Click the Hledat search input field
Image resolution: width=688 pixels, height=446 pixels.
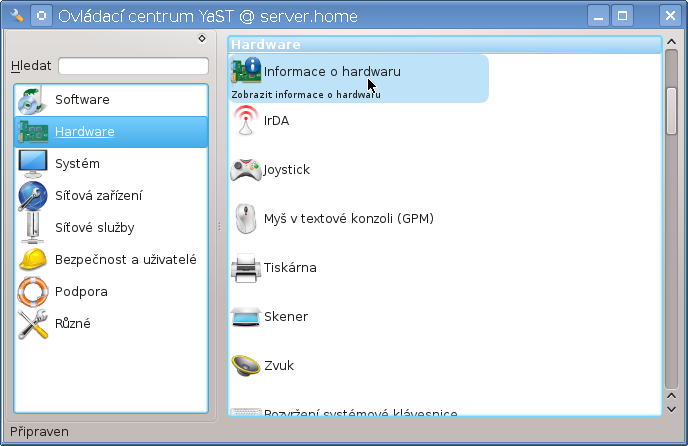tap(133, 66)
